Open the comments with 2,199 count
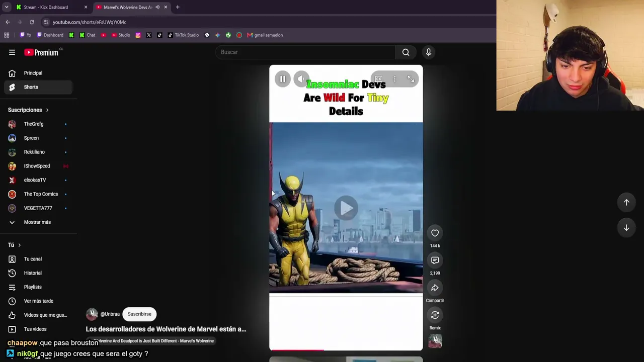644x362 pixels. [435, 260]
